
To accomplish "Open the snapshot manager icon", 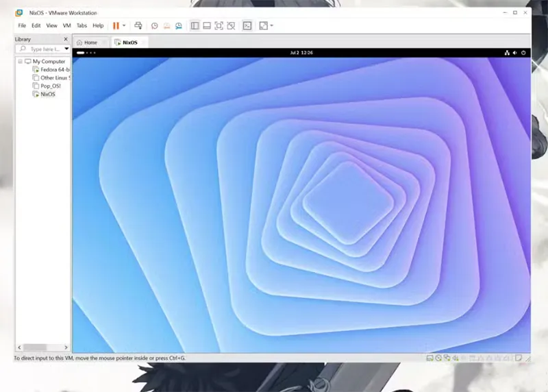I will point(179,26).
